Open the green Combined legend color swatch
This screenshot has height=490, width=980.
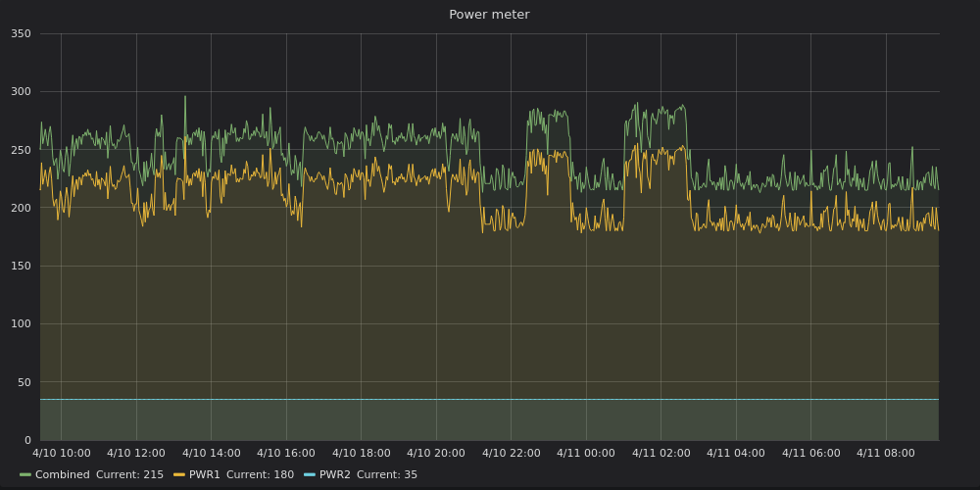tap(25, 475)
